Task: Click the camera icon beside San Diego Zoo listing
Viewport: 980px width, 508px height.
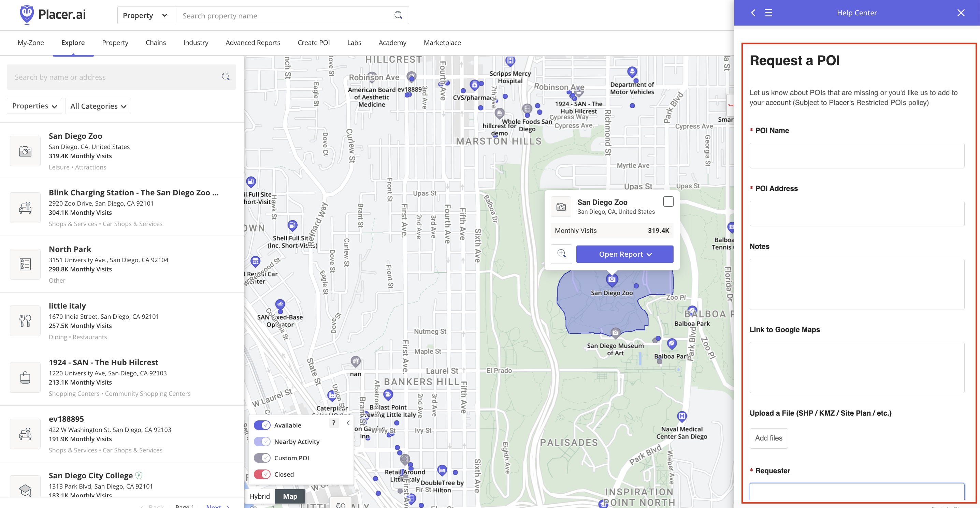Action: coord(25,151)
